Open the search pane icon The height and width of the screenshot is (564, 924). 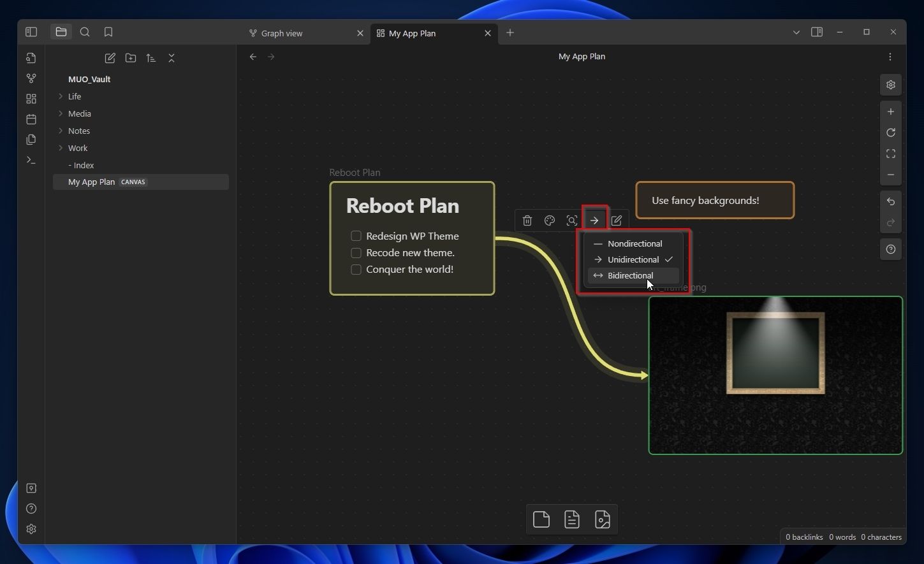point(85,32)
